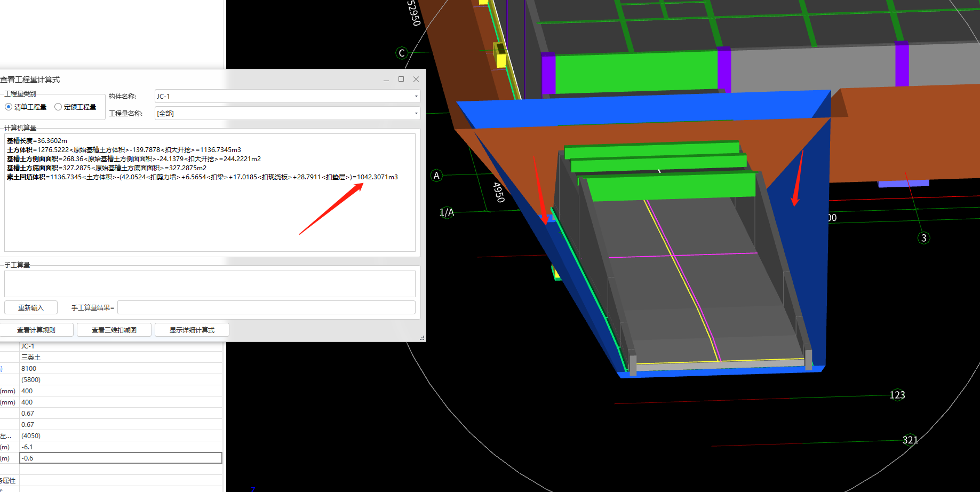This screenshot has width=980, height=492.
Task: Click the 基槽土方侧面面积 calculation line
Action: (134, 159)
